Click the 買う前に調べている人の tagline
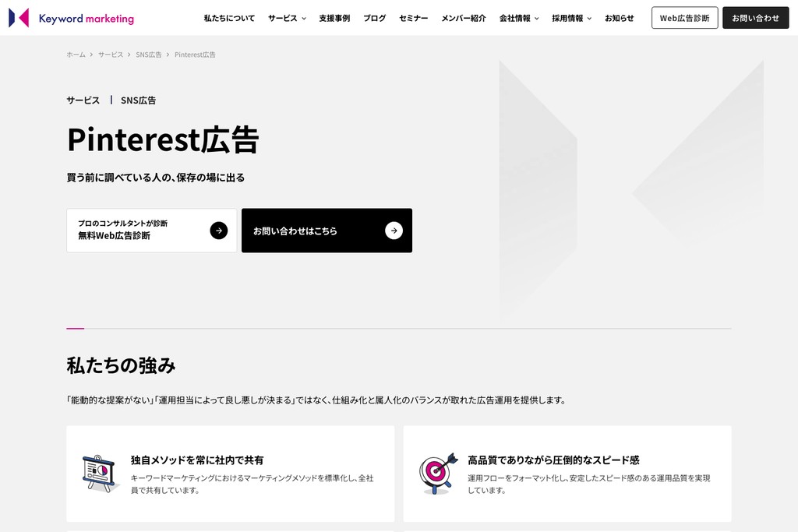 pos(156,178)
